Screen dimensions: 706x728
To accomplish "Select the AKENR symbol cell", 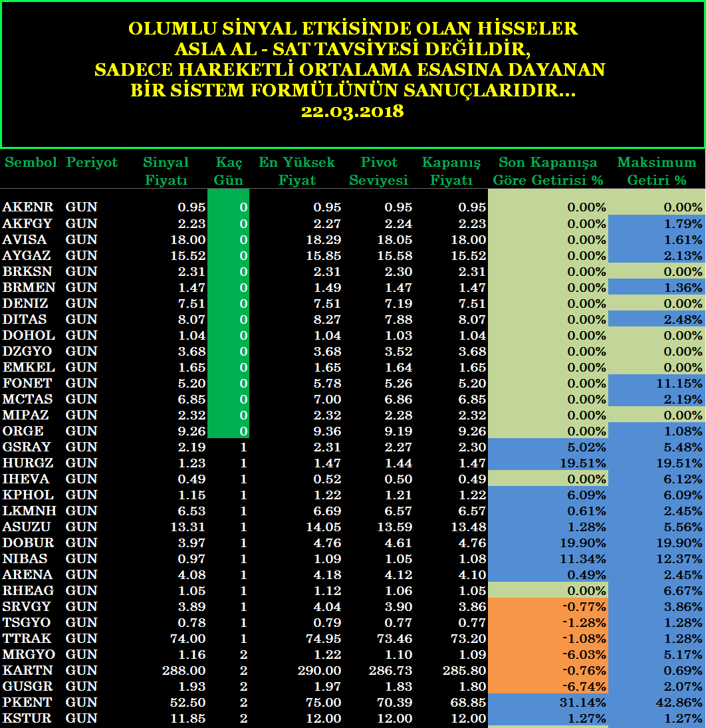I will click(28, 207).
